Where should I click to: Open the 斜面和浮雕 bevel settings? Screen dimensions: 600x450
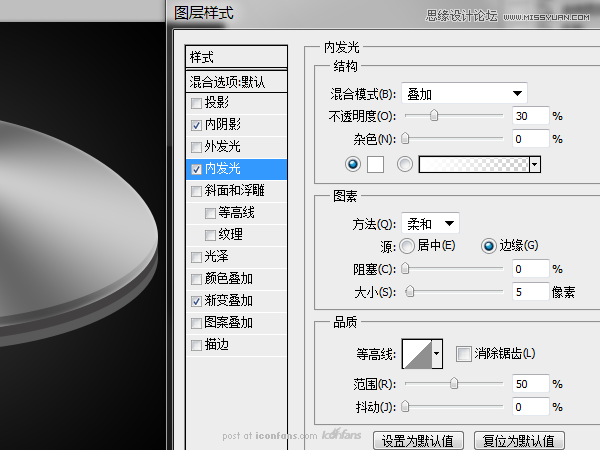tap(235, 190)
